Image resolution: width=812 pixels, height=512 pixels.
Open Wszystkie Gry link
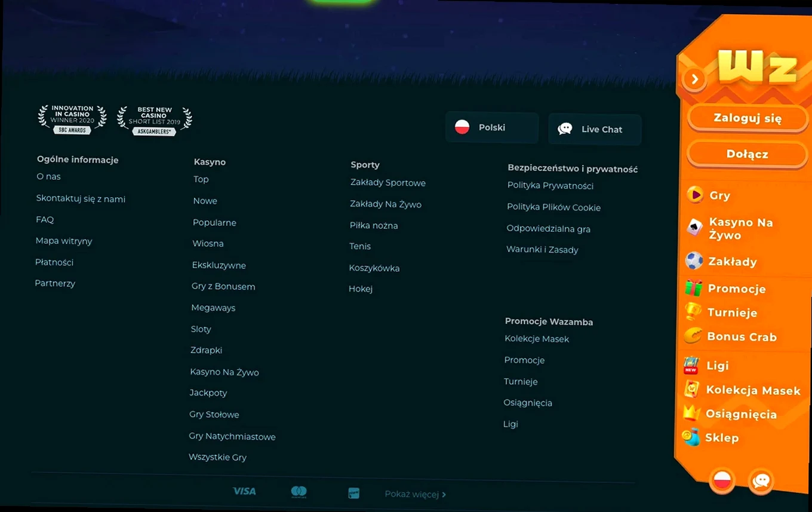[217, 457]
